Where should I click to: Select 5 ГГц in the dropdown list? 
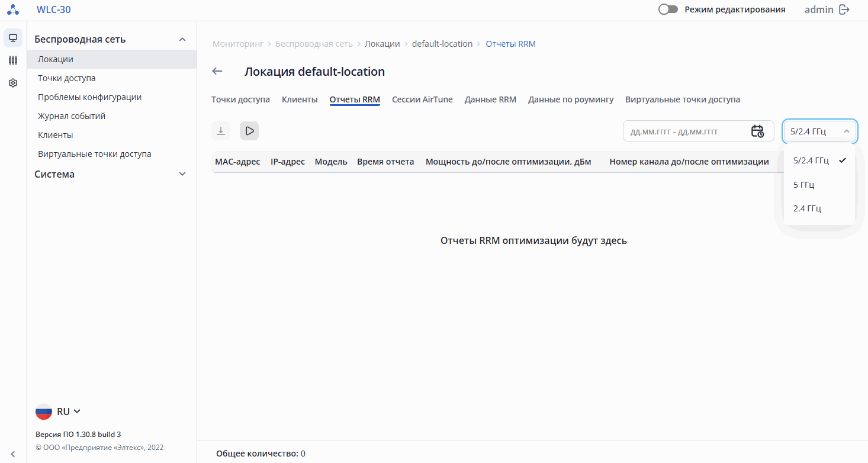click(x=804, y=185)
